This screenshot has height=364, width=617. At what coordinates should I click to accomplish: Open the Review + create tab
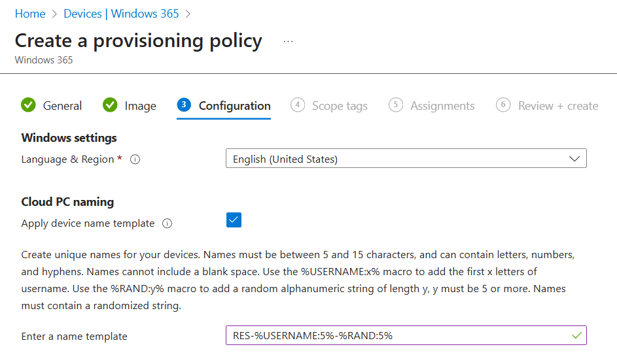click(557, 106)
